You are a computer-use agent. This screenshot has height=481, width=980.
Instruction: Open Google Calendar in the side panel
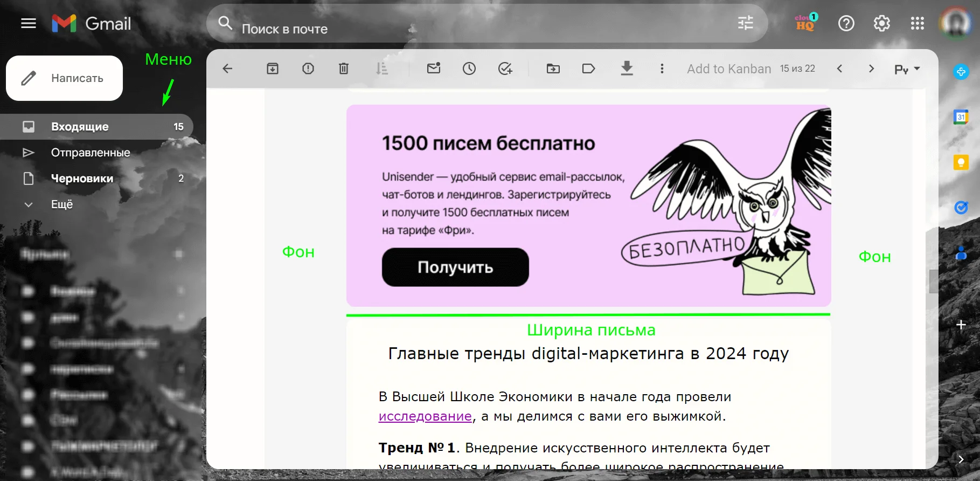(961, 116)
